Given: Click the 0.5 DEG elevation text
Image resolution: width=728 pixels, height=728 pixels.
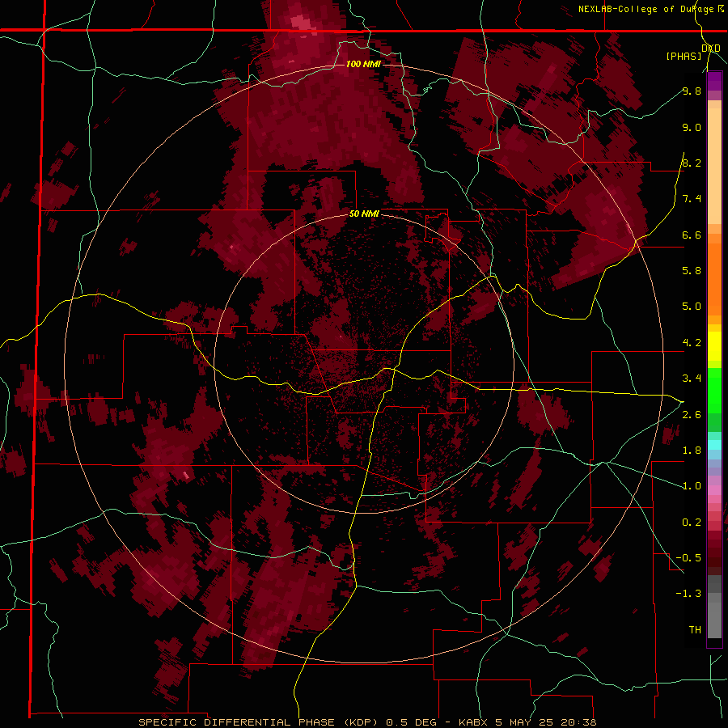Looking at the screenshot, I should [412, 722].
